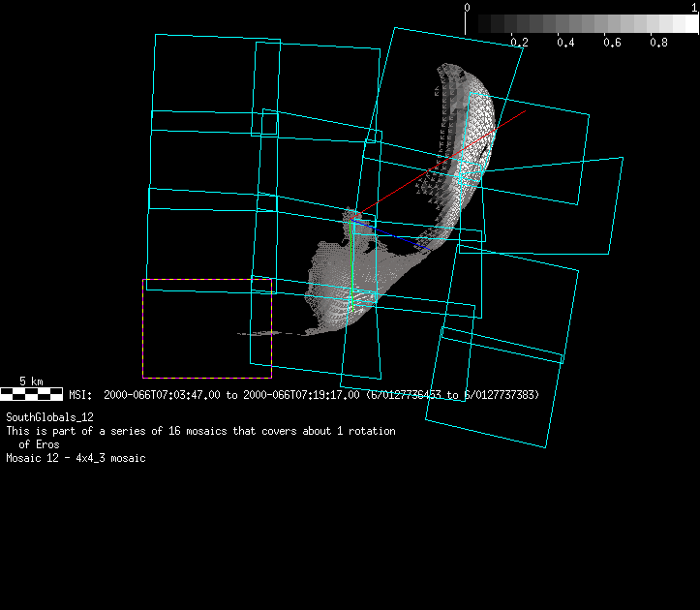This screenshot has height=610, width=700.
Task: Click the mosaic series description text line
Action: click(200, 431)
